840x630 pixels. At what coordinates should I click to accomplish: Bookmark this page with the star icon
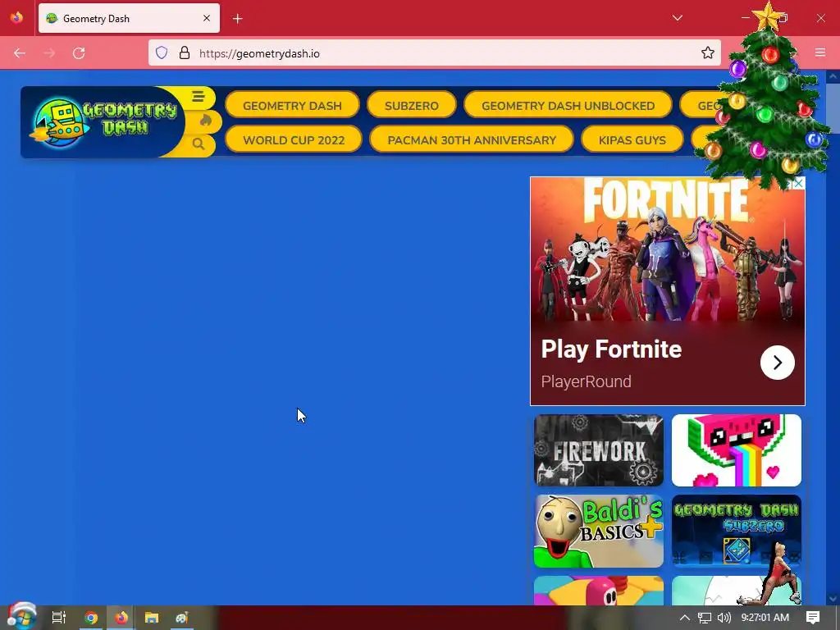coord(708,52)
